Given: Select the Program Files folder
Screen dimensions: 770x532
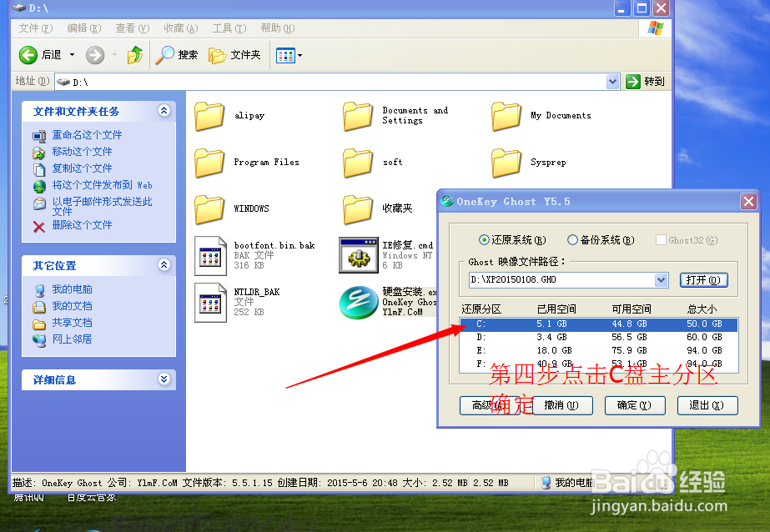Looking at the screenshot, I should click(x=209, y=163).
